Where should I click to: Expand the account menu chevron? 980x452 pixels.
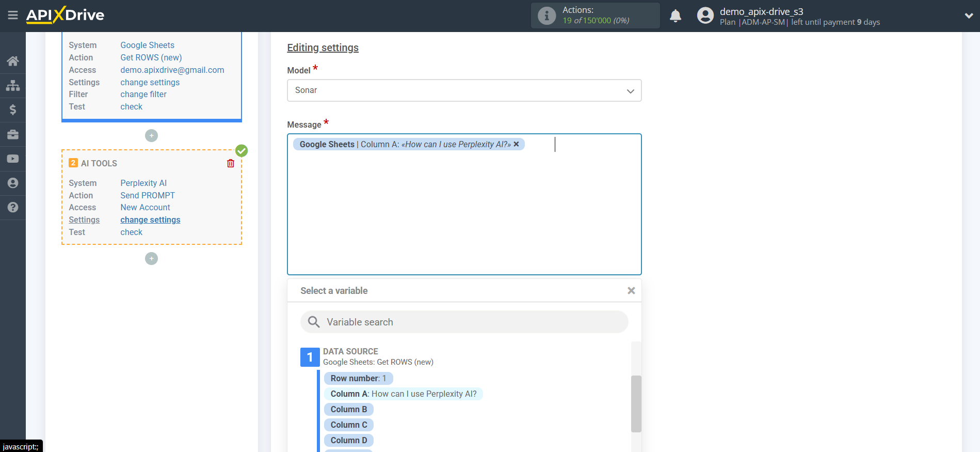point(969,16)
